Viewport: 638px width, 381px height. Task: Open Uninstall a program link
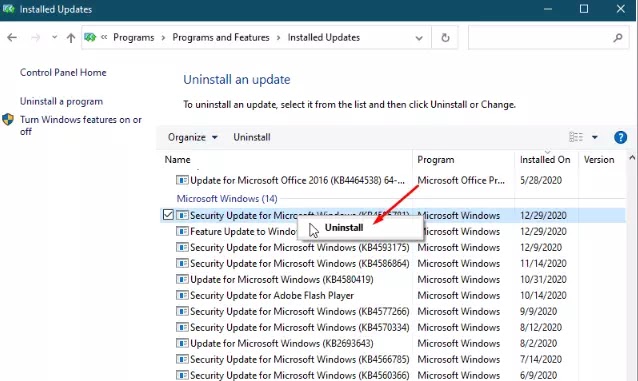pyautogui.click(x=61, y=101)
